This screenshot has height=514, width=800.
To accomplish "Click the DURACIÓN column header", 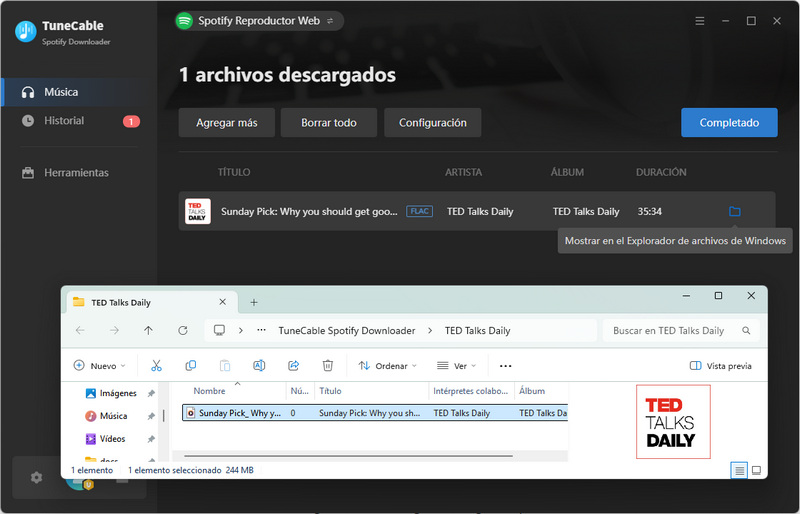I will 661,172.
